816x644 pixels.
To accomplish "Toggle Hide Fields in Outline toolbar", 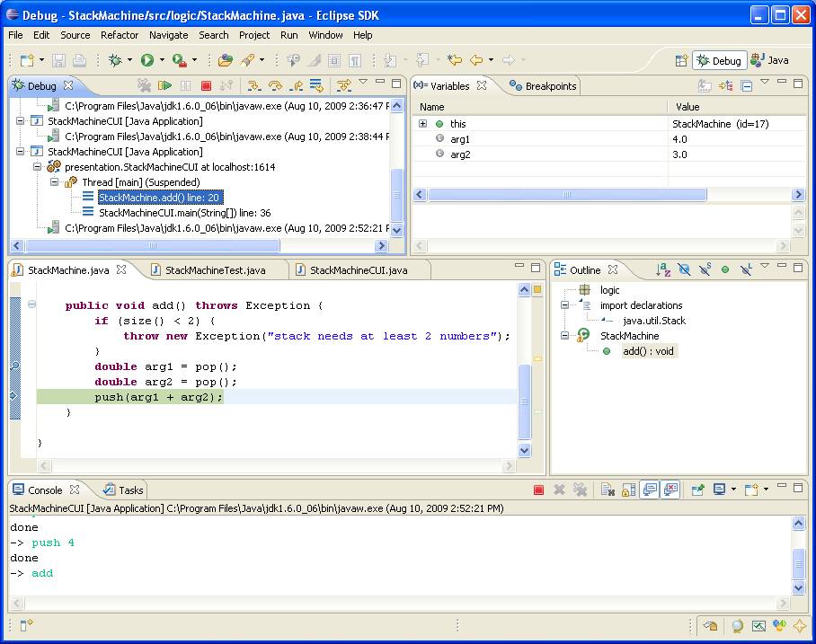I will [684, 269].
